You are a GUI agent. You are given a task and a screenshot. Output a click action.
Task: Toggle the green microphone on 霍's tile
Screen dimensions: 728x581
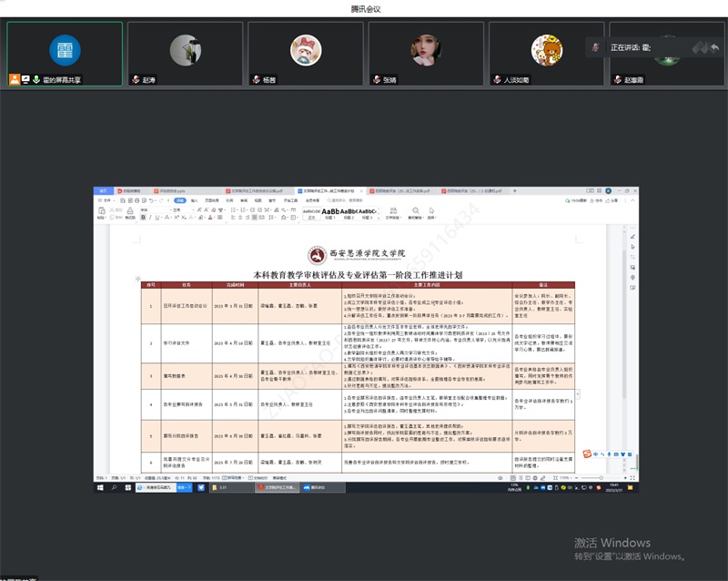click(x=36, y=79)
